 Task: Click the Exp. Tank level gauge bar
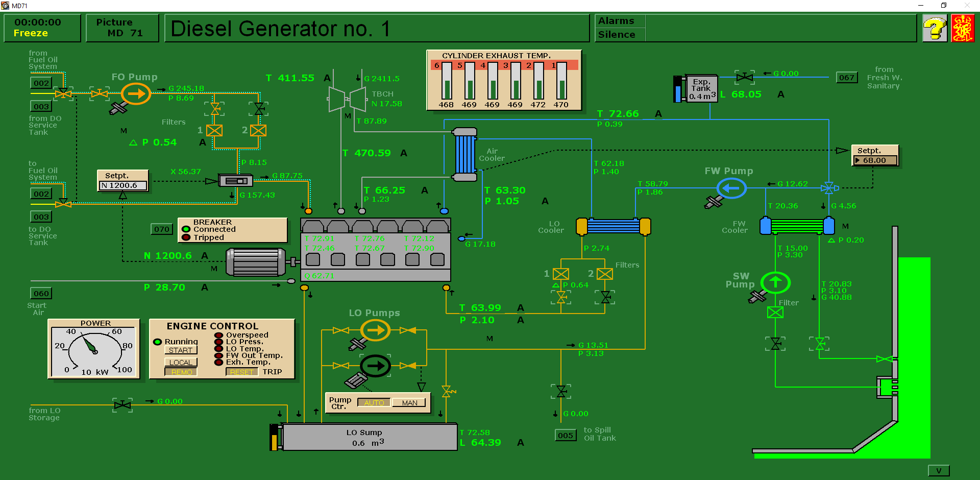click(x=678, y=89)
